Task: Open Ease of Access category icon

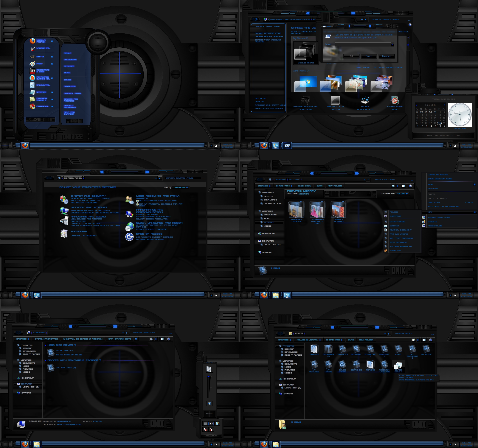Action: click(x=129, y=237)
